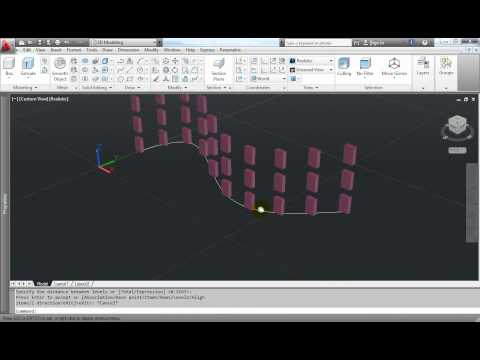
Task: Click the search keyword input field
Action: (x=318, y=43)
